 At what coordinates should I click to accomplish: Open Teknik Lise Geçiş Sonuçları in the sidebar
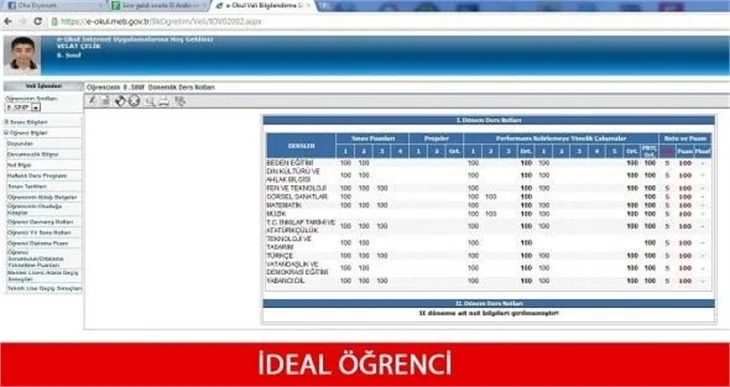[44, 289]
